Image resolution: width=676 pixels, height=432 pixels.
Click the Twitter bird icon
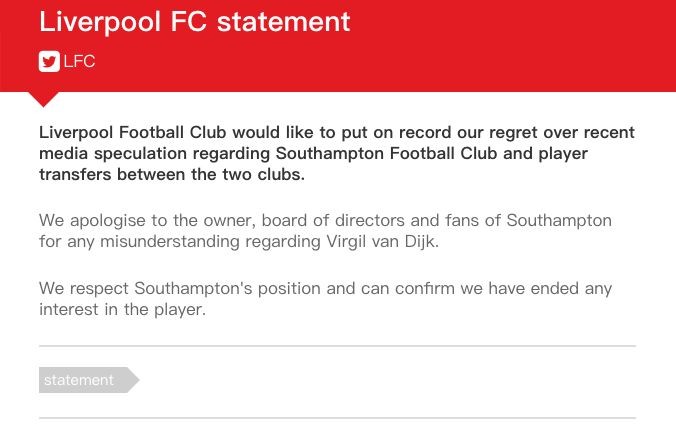[49, 62]
